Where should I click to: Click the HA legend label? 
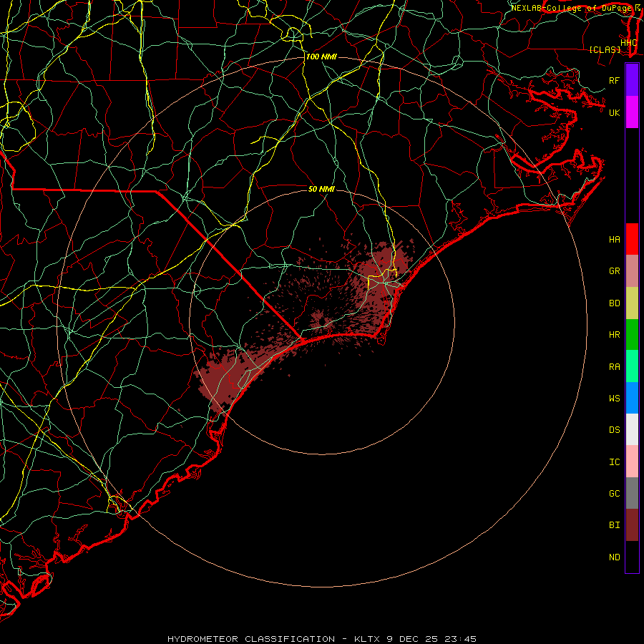(614, 239)
